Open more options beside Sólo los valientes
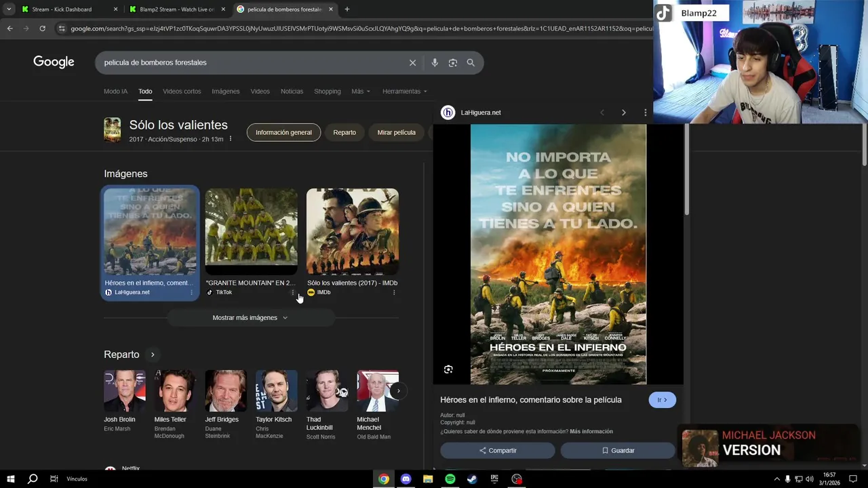Screen dimensions: 868x488 [230, 139]
